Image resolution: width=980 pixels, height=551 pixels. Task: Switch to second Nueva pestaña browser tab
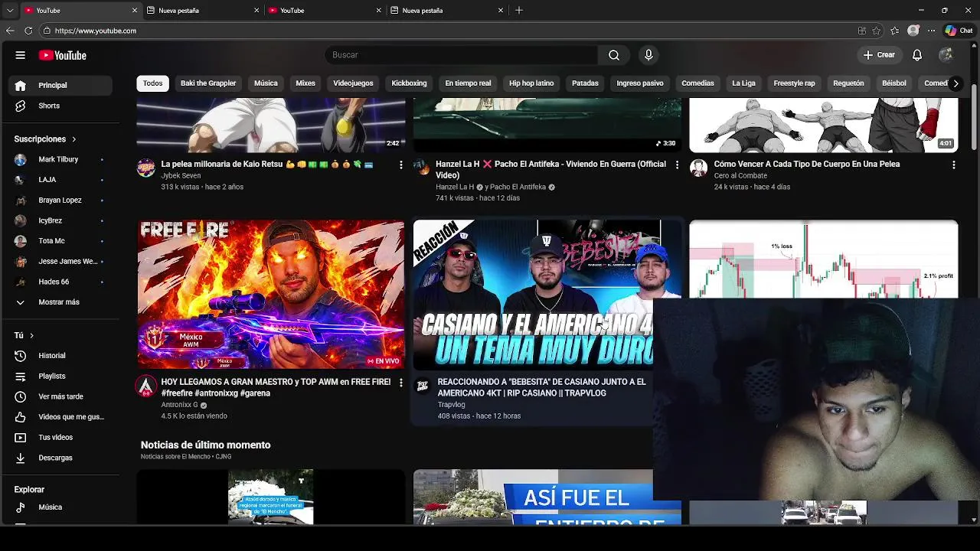(x=446, y=10)
